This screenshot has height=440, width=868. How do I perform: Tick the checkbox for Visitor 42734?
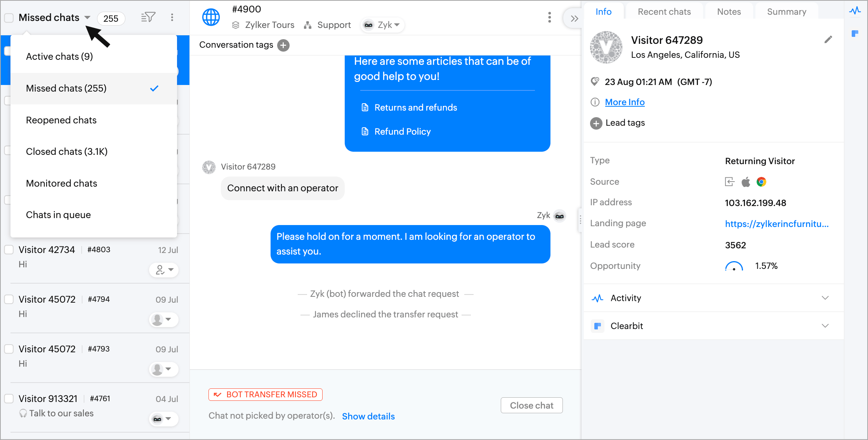(9, 249)
